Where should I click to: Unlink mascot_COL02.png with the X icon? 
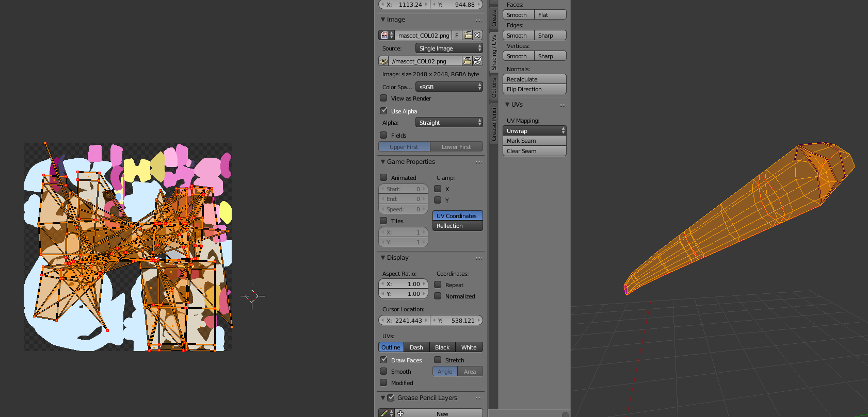click(478, 35)
